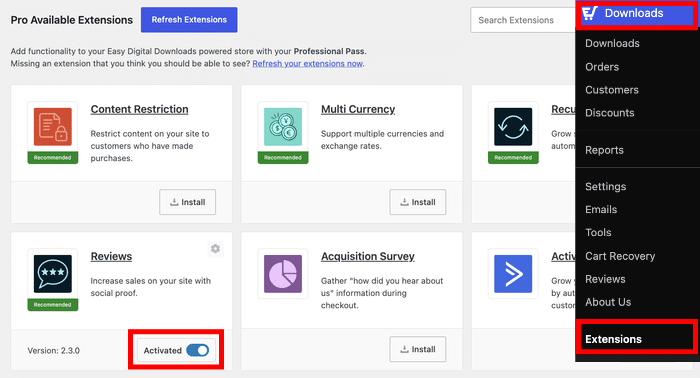This screenshot has width=700, height=378.
Task: Click the Pro Available Extensions heading
Action: pos(72,20)
